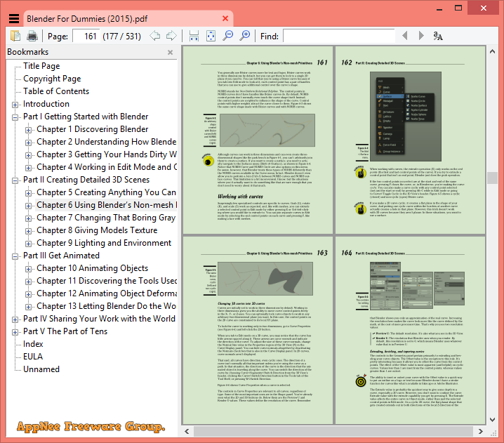Select Part V The Part of Tens
504x443 pixels.
pyautogui.click(x=65, y=331)
